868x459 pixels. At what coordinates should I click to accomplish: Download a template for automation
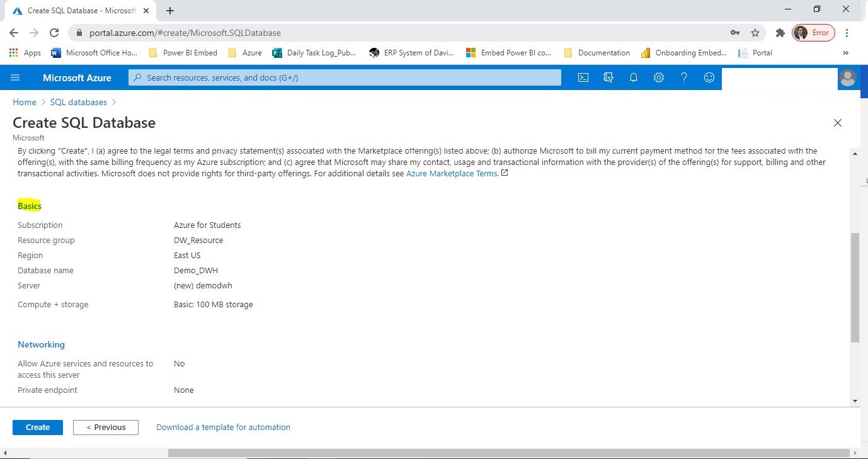tap(223, 427)
